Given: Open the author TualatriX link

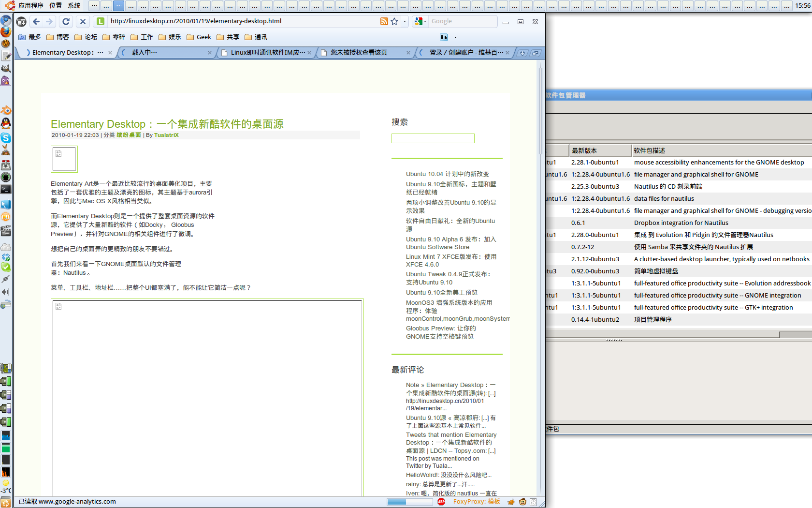Looking at the screenshot, I should point(166,135).
